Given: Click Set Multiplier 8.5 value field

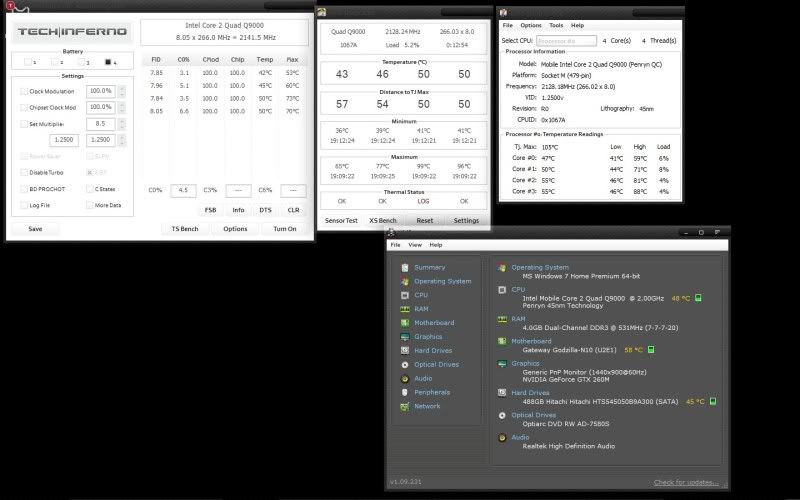Looking at the screenshot, I should tap(101, 124).
